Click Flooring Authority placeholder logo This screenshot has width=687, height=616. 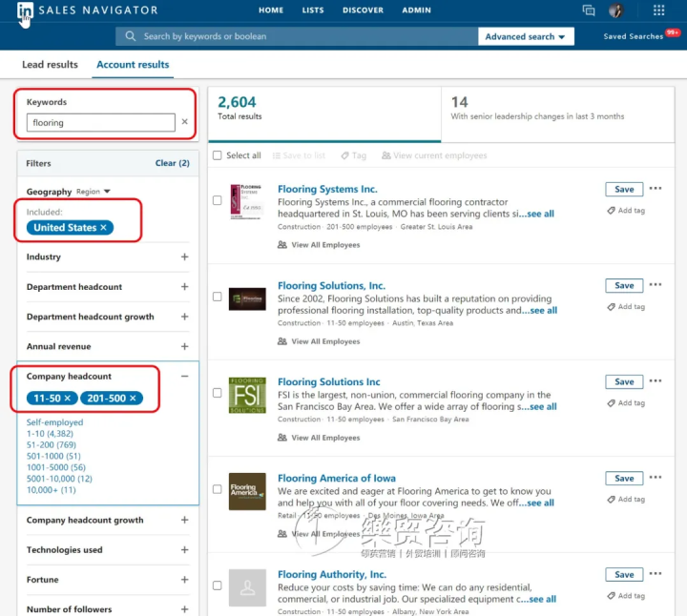point(247,587)
